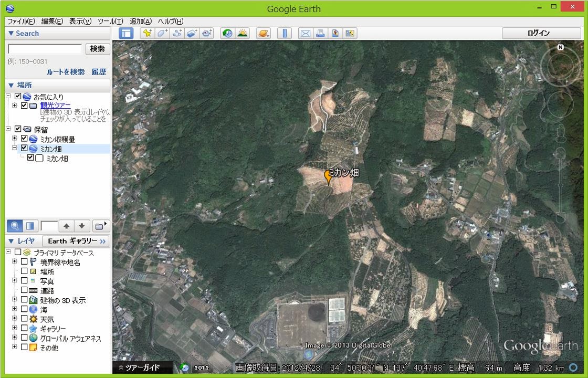
Task: Expand the 海 layer node
Action: [14, 309]
